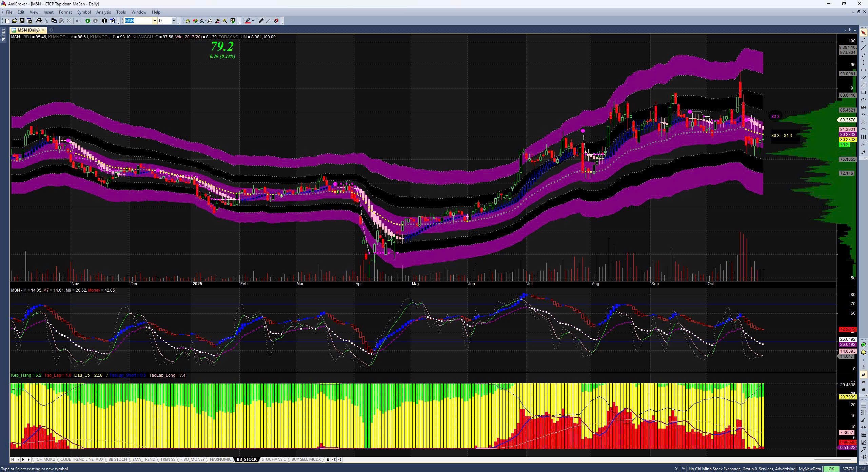Click the red line color swatch
Viewport: 868px width, 472px height.
[x=248, y=21]
